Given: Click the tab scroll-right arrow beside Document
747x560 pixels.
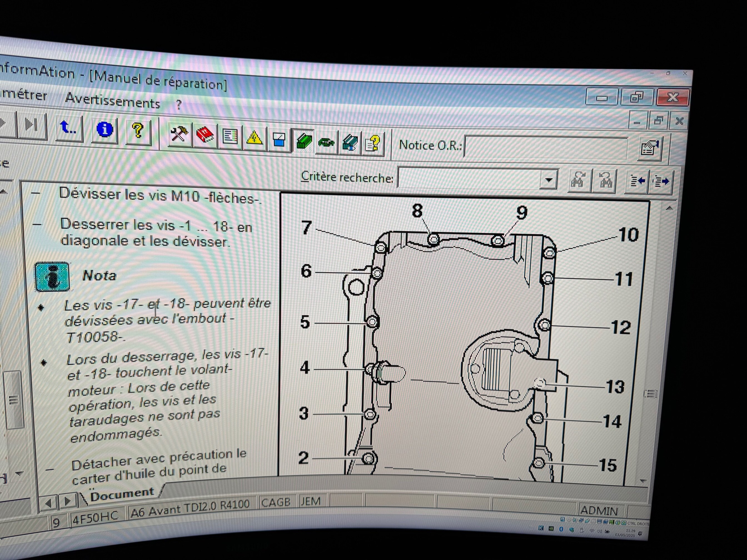Looking at the screenshot, I should pos(67,501).
